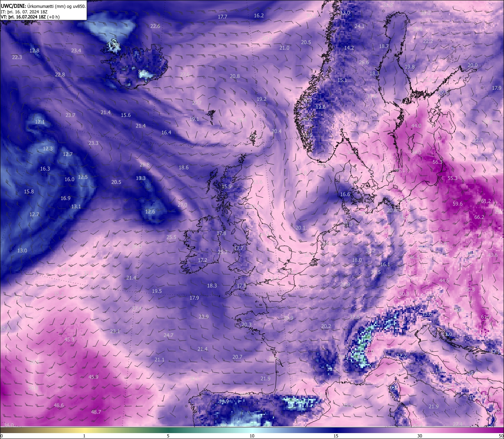Click the 20.7 value on the map
Image resolution: width=504 pixels, height=439 pixels.
coord(237,357)
